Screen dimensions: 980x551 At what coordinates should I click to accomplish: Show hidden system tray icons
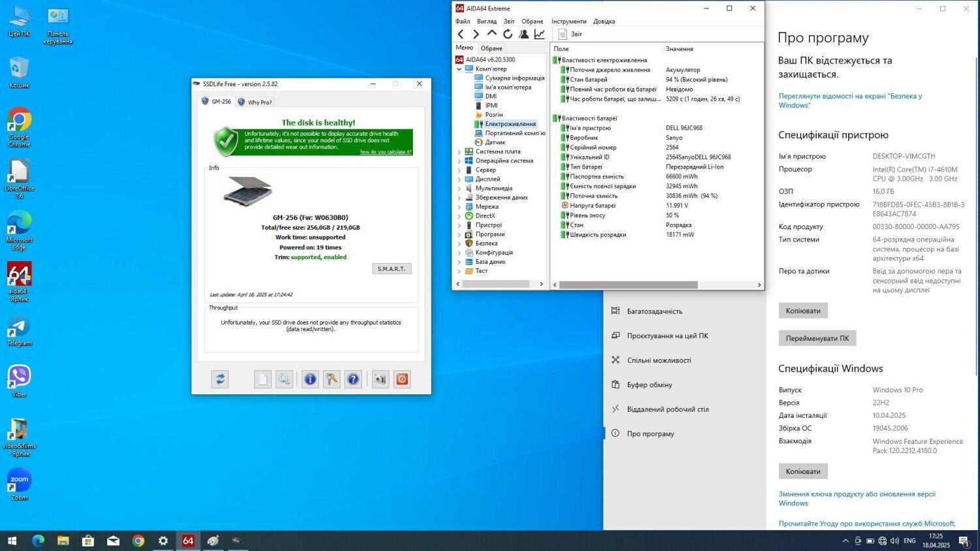[x=845, y=541]
